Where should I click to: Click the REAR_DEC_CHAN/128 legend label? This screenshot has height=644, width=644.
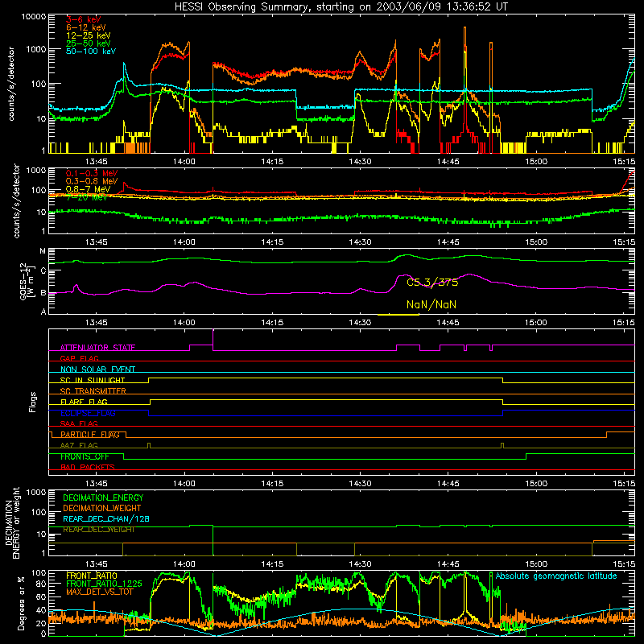pyautogui.click(x=106, y=518)
